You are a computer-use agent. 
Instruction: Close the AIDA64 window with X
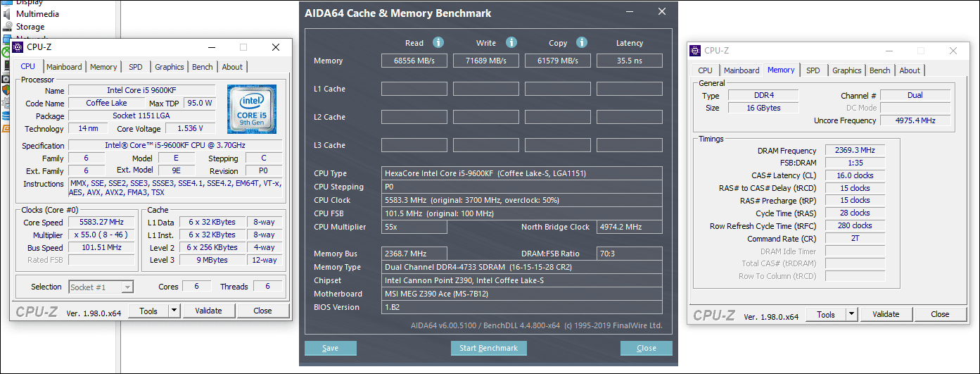click(x=662, y=12)
